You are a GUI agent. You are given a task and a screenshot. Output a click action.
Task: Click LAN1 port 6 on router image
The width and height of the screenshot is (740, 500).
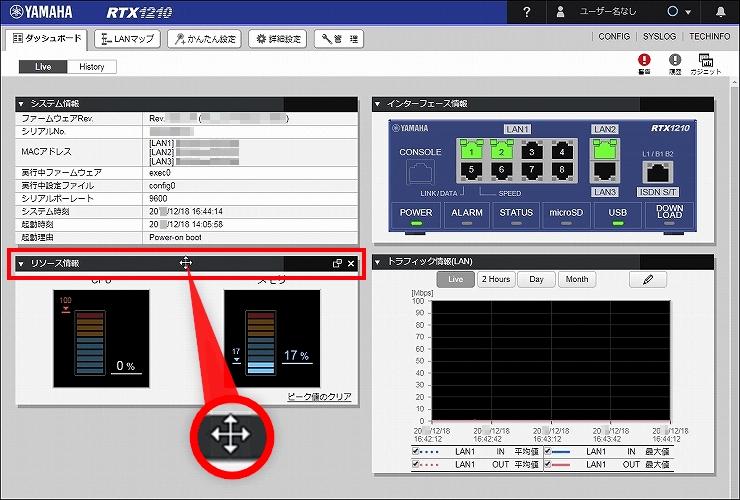coord(501,171)
